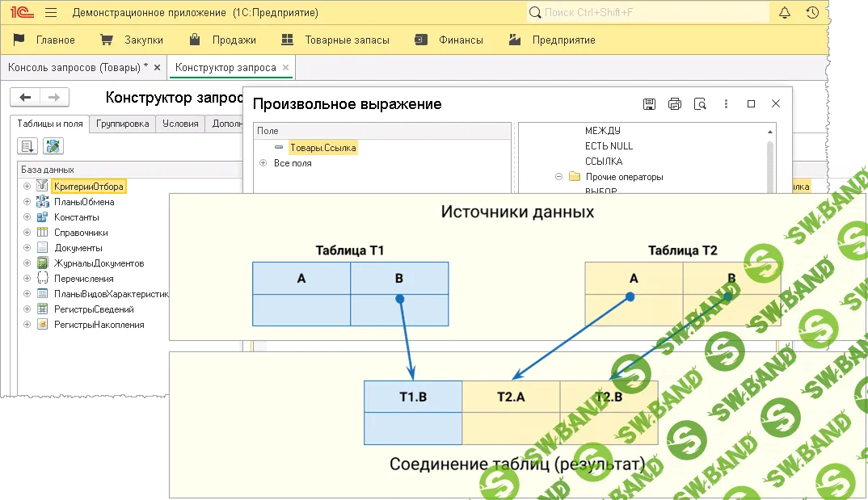Click the forward navigation arrow
Screen dimensions: 868x500
[x=53, y=97]
